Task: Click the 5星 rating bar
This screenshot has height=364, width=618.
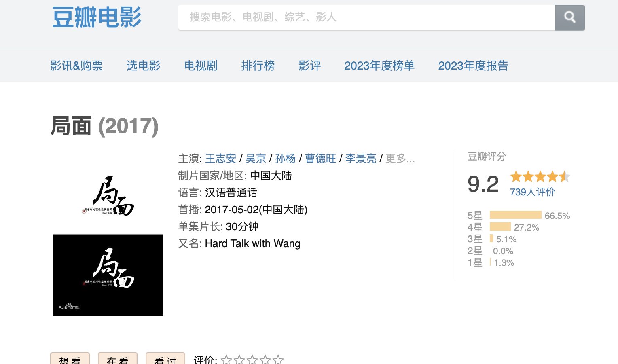Action: [x=515, y=215]
